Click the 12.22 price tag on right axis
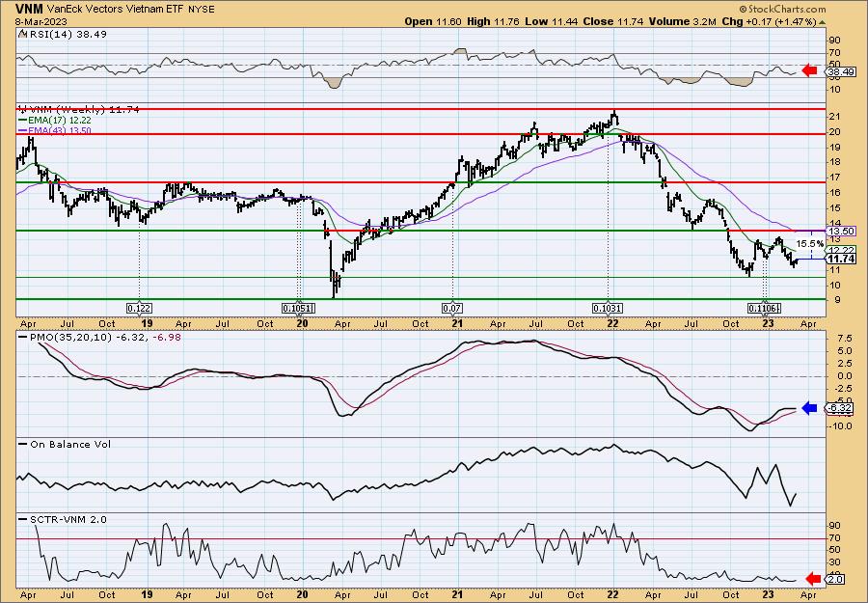The height and width of the screenshot is (603, 868). coord(841,249)
